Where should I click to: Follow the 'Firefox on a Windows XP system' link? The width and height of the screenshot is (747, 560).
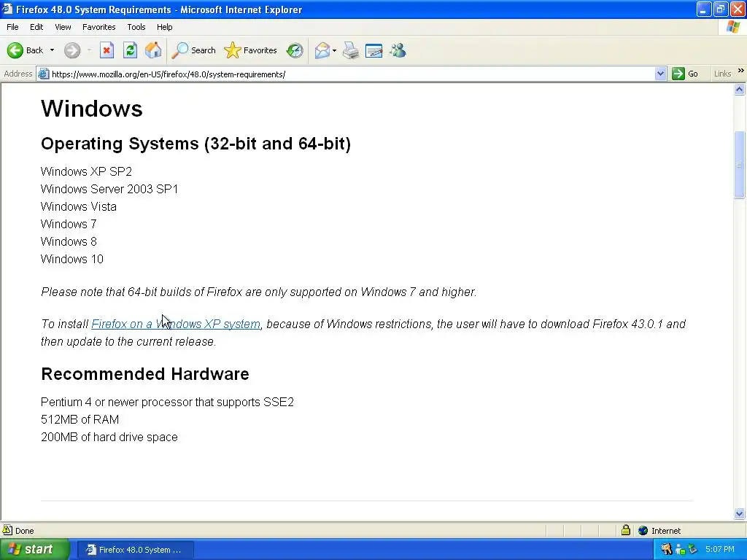point(176,324)
